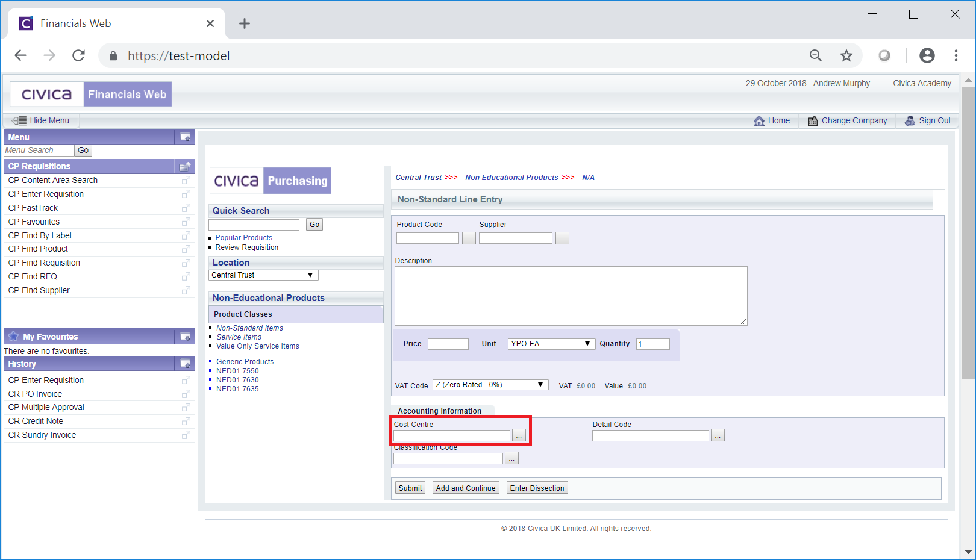Click into the Price input field

[448, 344]
